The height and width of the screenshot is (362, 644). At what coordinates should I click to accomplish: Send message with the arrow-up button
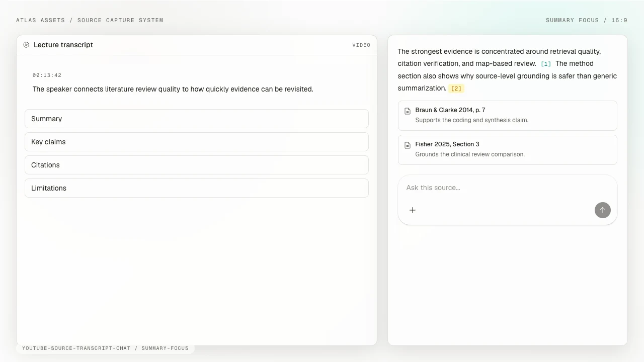pyautogui.click(x=603, y=210)
